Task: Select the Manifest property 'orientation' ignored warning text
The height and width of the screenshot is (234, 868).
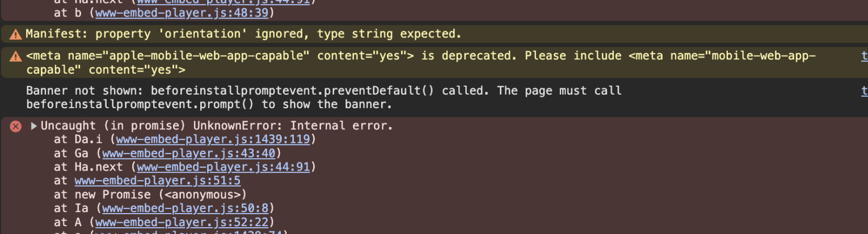Action: (x=243, y=34)
